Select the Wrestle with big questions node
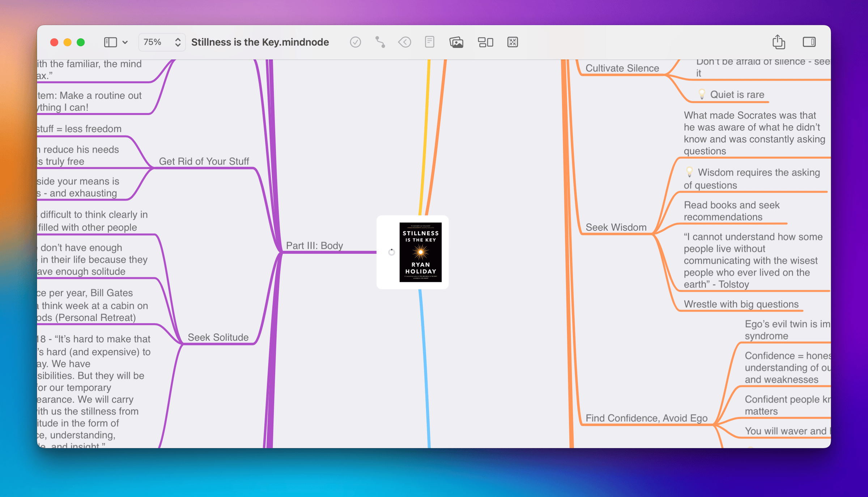 click(741, 304)
